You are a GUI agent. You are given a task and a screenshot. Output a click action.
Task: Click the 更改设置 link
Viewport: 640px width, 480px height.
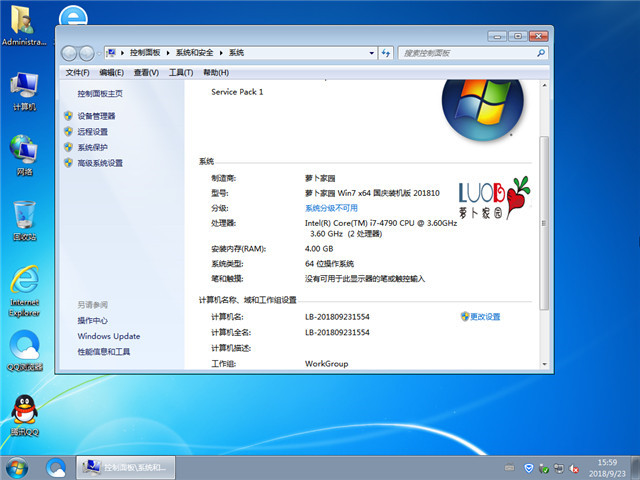coord(485,316)
